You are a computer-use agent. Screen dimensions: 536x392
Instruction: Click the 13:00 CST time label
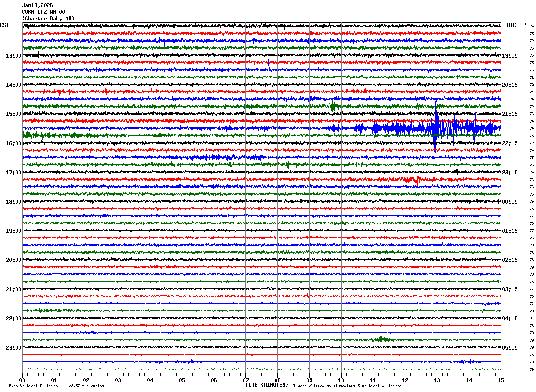pyautogui.click(x=13, y=56)
